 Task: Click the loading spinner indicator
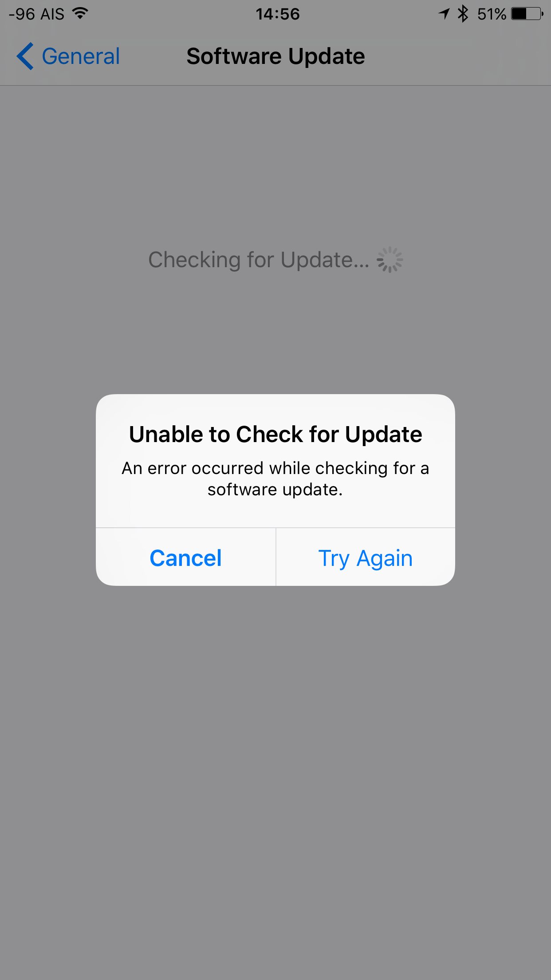390,260
